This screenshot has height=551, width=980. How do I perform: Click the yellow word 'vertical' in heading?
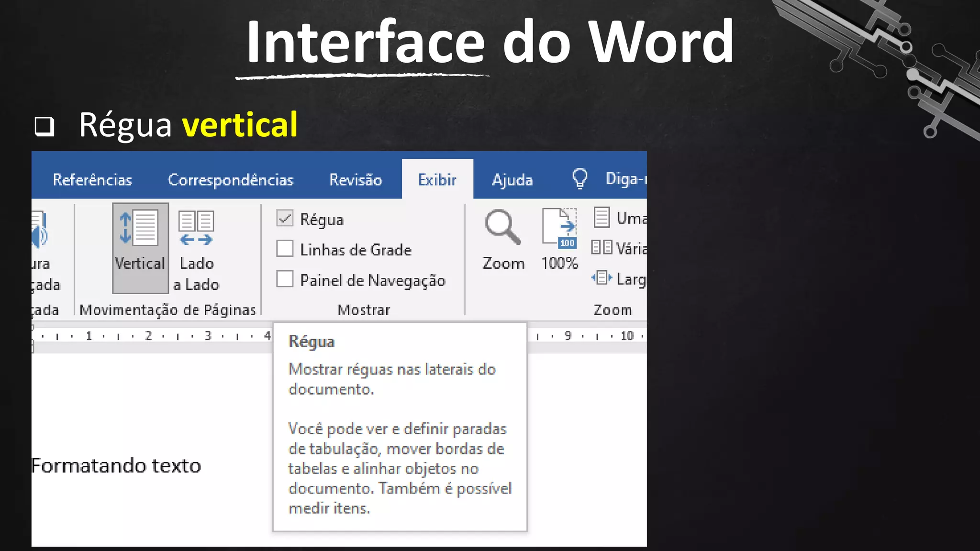click(240, 124)
